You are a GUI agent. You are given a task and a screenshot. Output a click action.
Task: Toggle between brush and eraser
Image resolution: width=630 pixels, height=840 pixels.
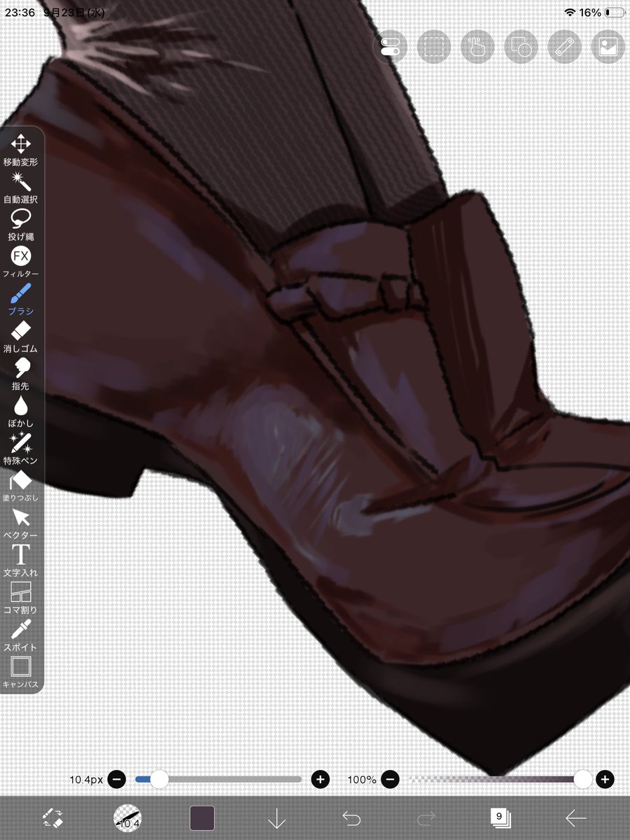pos(52,818)
